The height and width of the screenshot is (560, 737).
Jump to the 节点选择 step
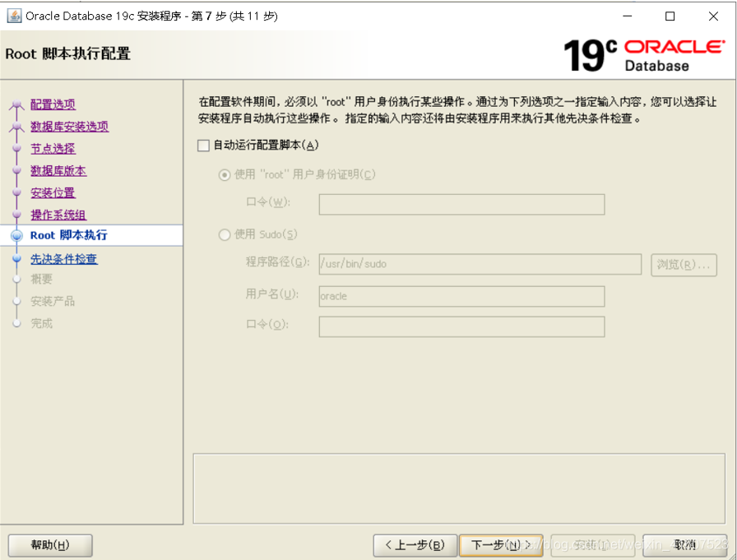coord(53,149)
